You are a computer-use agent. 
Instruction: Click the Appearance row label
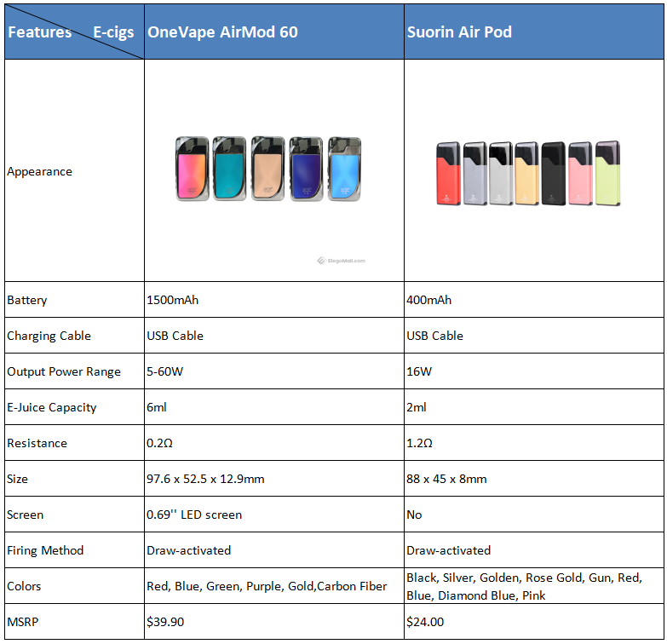click(x=39, y=171)
